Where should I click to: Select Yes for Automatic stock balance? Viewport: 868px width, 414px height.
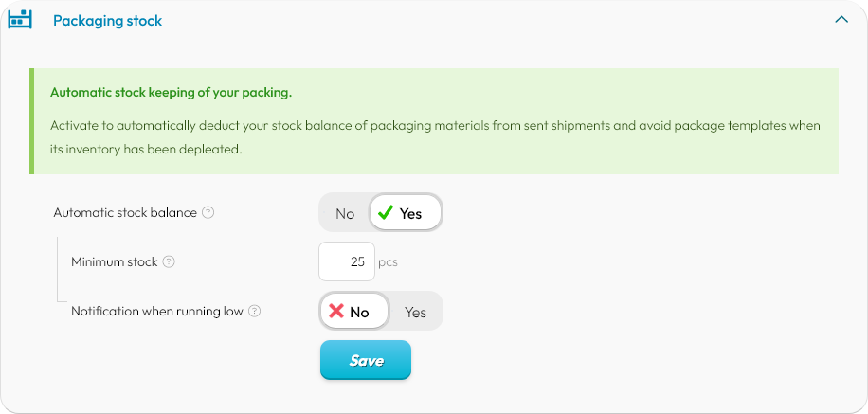[x=406, y=212]
